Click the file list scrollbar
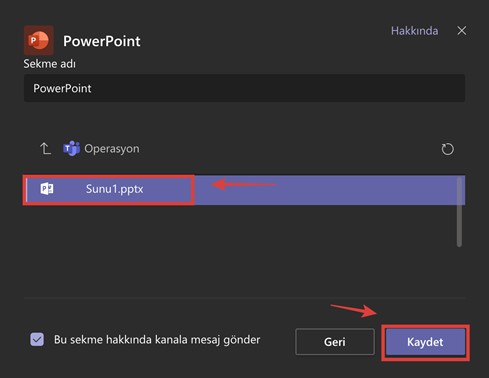This screenshot has width=489, height=378. click(x=459, y=212)
